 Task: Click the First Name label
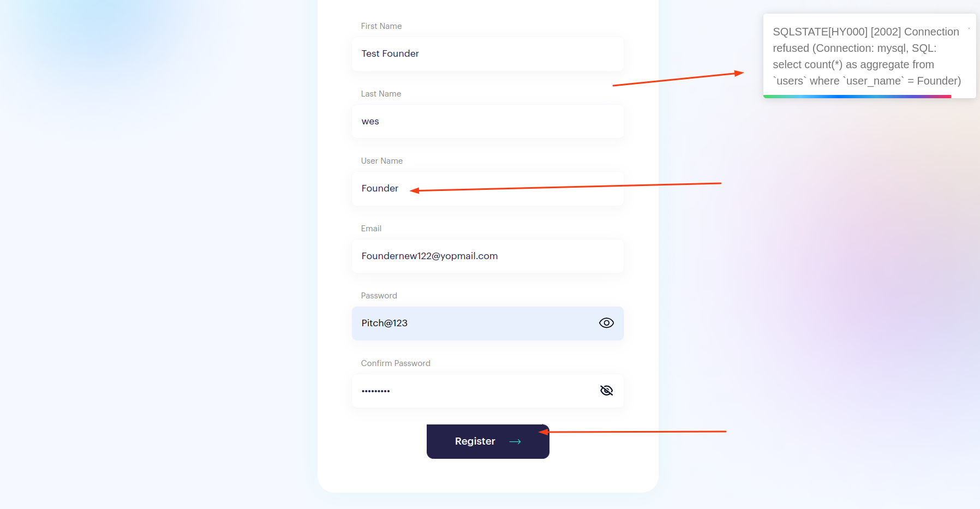click(x=381, y=26)
